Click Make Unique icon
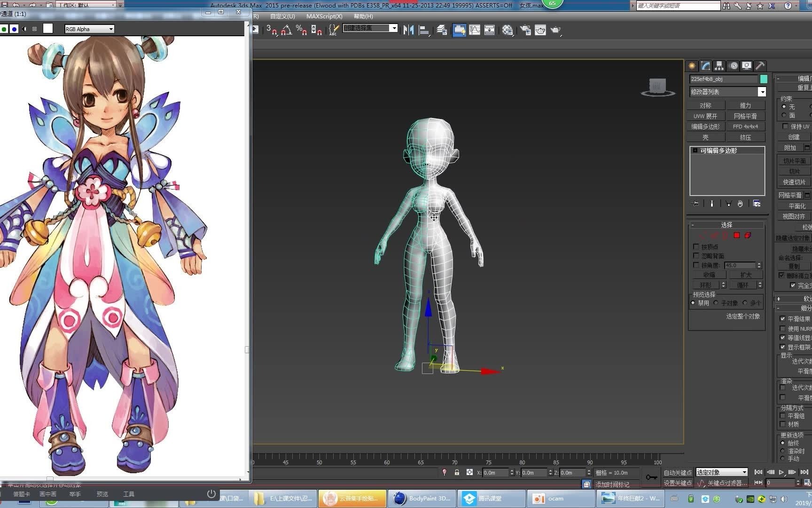 click(x=728, y=204)
